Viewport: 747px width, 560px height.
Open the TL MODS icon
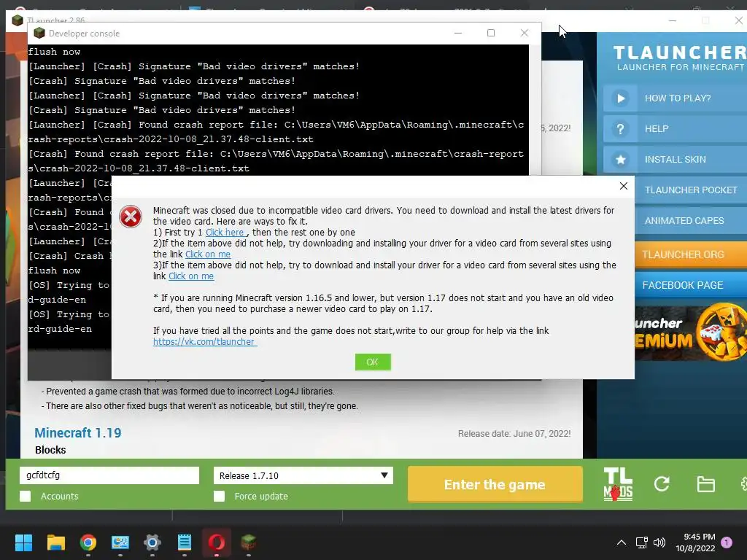coord(618,484)
